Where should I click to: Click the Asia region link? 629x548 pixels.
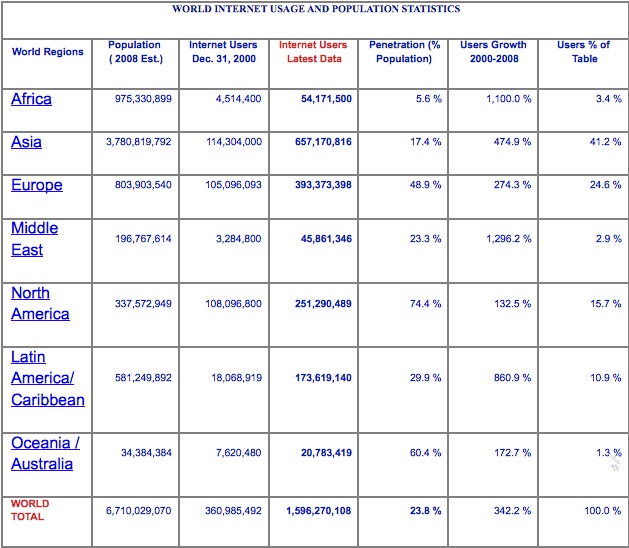coord(26,142)
